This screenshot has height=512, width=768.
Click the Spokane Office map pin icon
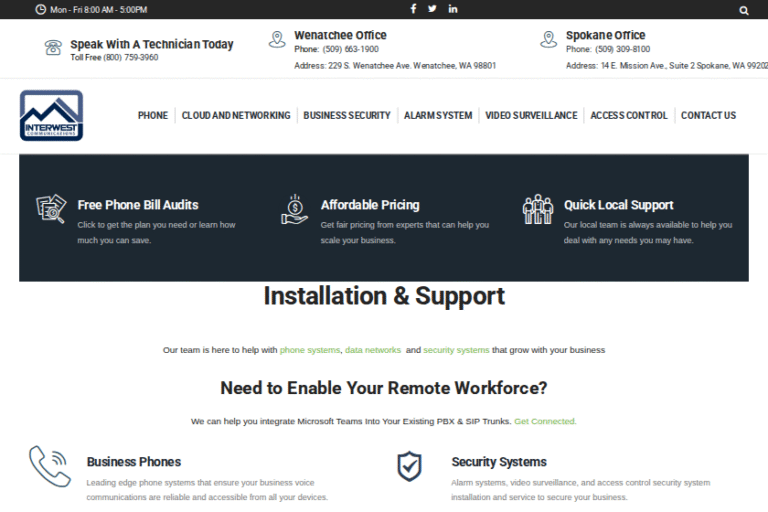tap(548, 40)
